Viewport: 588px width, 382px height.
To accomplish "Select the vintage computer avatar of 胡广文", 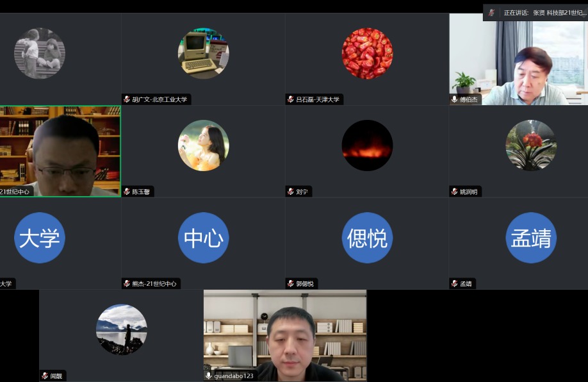I will pyautogui.click(x=203, y=53).
